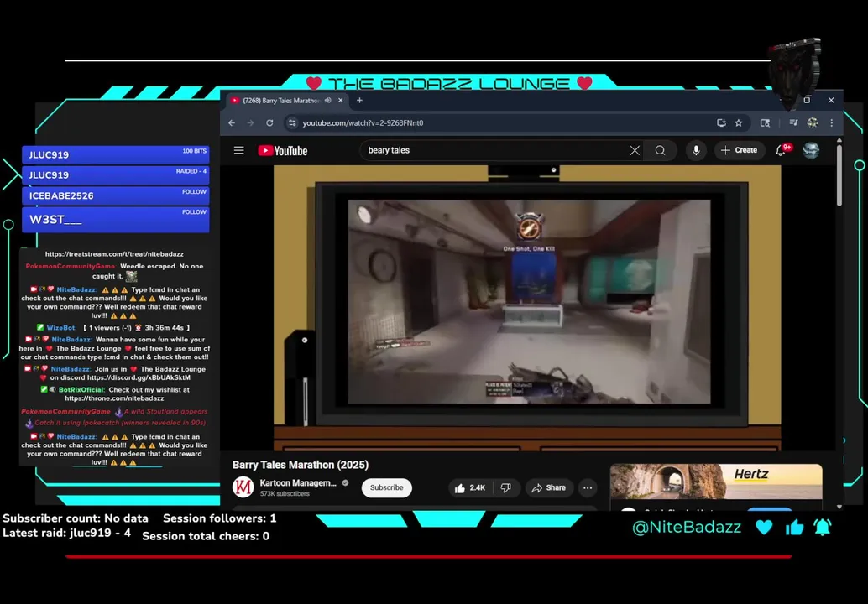
Task: Go back with the browser back arrow
Action: (232, 122)
